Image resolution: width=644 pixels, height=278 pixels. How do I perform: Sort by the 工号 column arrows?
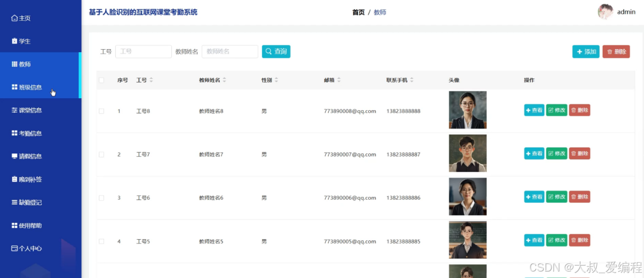pos(151,80)
